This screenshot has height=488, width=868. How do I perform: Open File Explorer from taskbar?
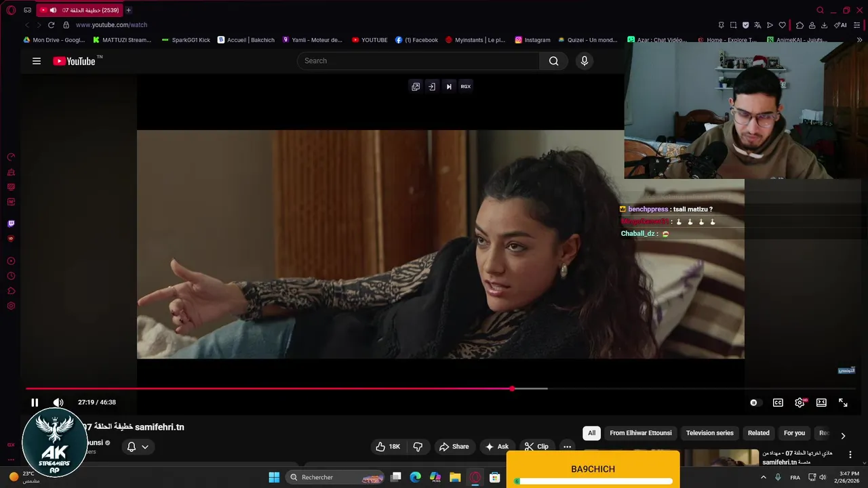455,477
